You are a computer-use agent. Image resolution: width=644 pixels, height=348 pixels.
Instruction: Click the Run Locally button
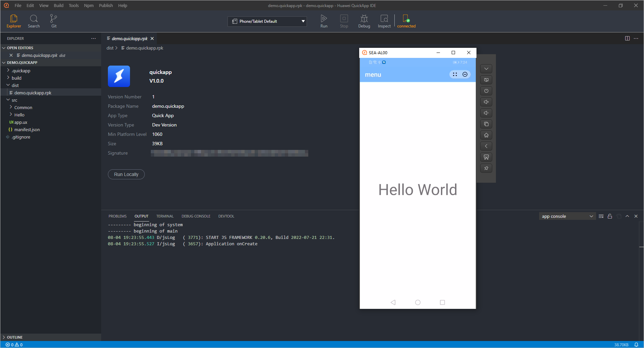click(126, 174)
